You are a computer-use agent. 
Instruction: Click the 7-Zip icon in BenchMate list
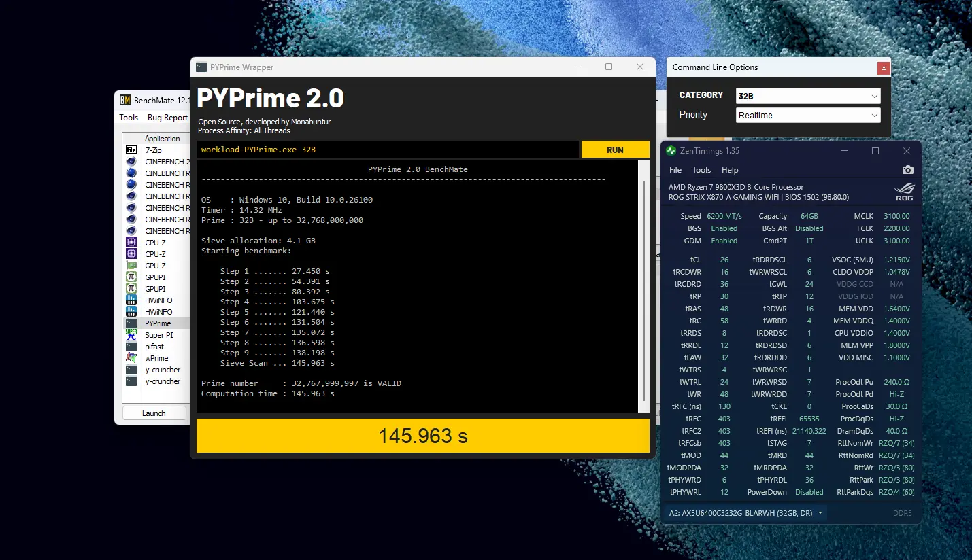coord(131,150)
